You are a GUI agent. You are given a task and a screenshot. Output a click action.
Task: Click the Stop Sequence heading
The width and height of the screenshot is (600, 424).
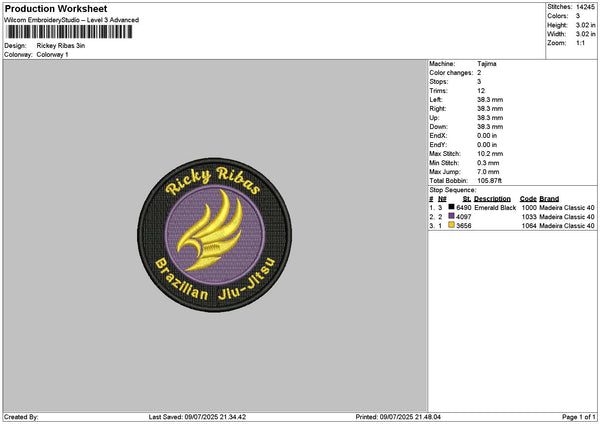click(453, 190)
